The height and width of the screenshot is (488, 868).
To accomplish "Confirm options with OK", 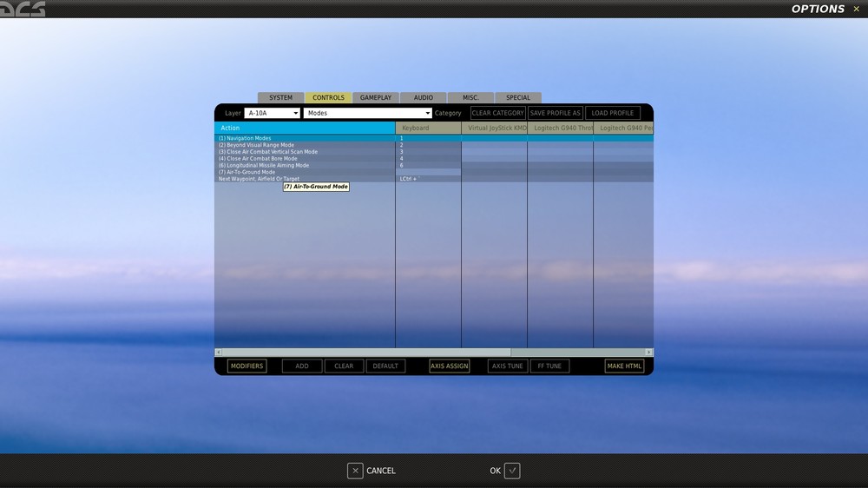I will 504,471.
